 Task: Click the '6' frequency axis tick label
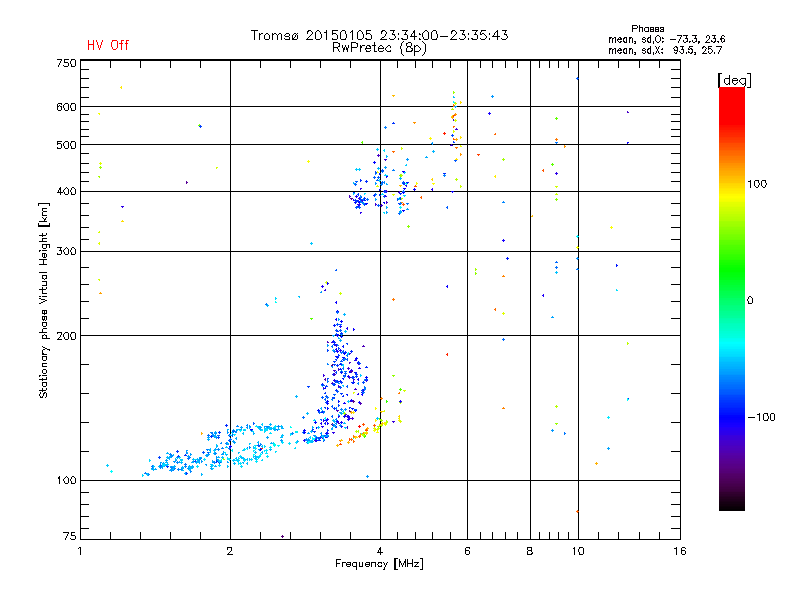[x=467, y=551]
